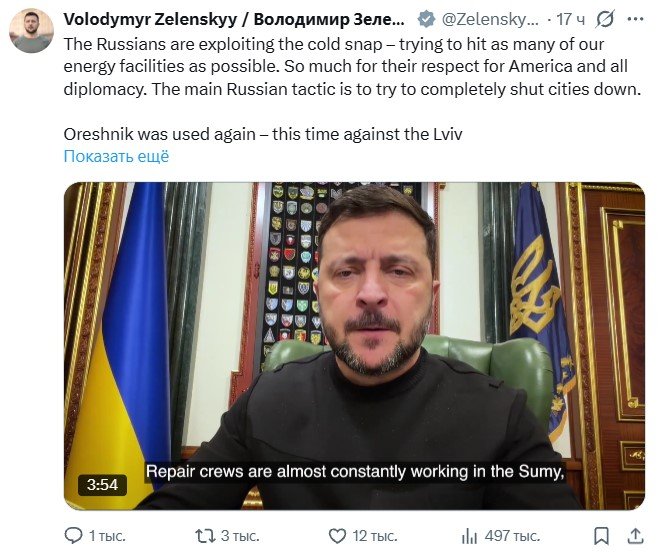
Task: Click the reply speech bubble icon
Action: tap(74, 536)
